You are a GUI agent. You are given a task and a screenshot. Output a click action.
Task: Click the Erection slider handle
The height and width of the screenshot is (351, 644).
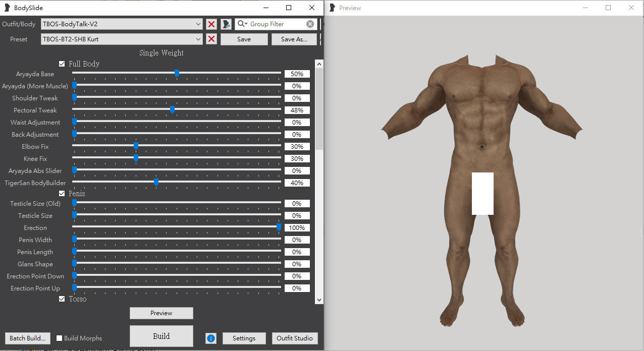point(279,227)
